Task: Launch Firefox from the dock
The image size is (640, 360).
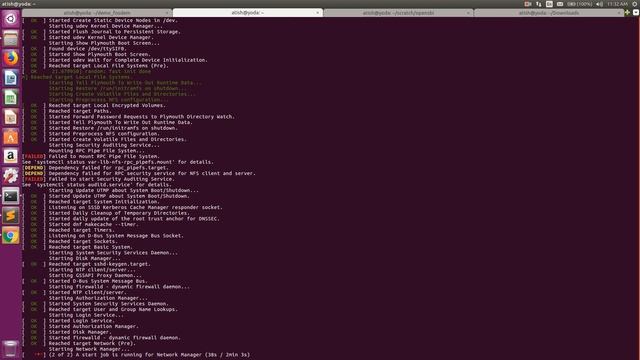Action: (11, 58)
